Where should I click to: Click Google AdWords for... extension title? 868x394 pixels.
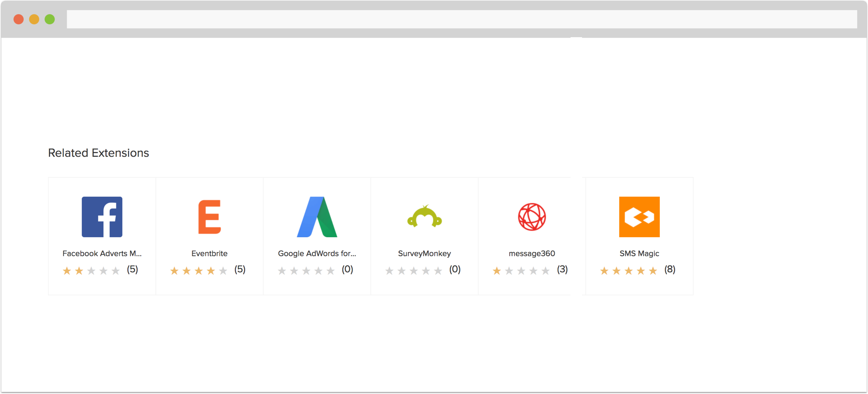(x=317, y=254)
